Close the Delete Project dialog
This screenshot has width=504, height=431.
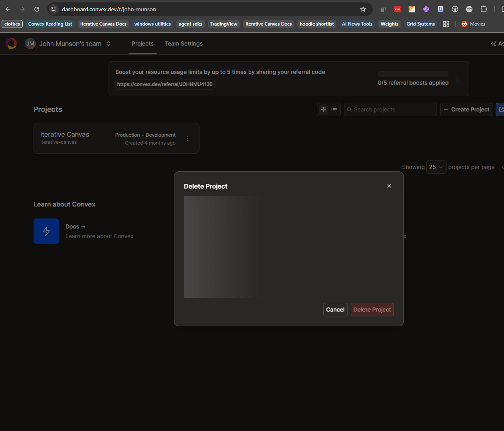(389, 186)
